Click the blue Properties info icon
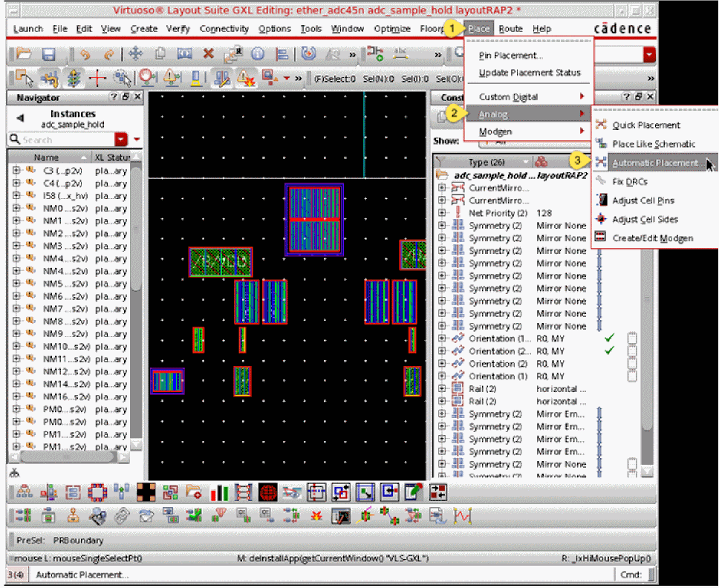The image size is (719, 588). [x=258, y=54]
